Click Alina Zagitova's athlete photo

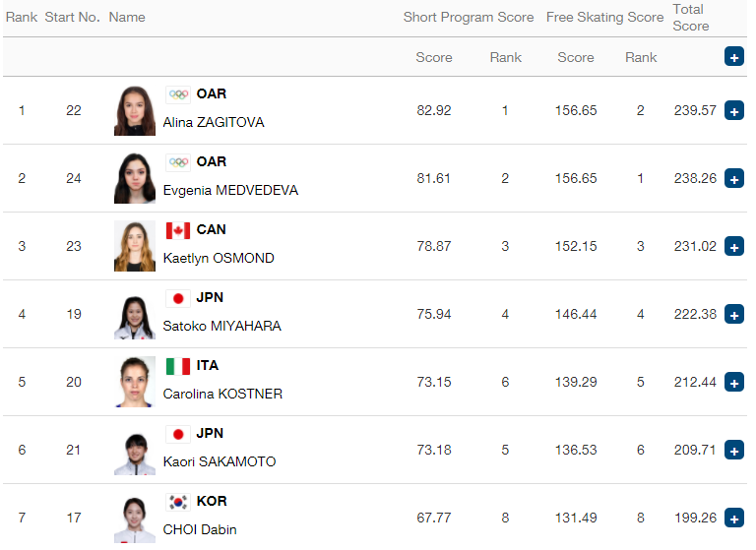pos(135,110)
